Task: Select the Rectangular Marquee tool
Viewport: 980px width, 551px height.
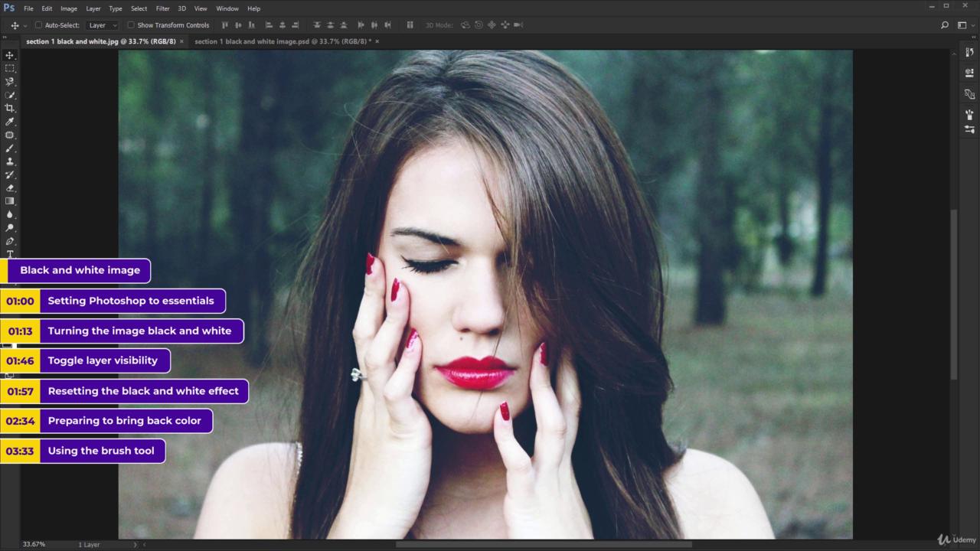Action: pyautogui.click(x=10, y=68)
